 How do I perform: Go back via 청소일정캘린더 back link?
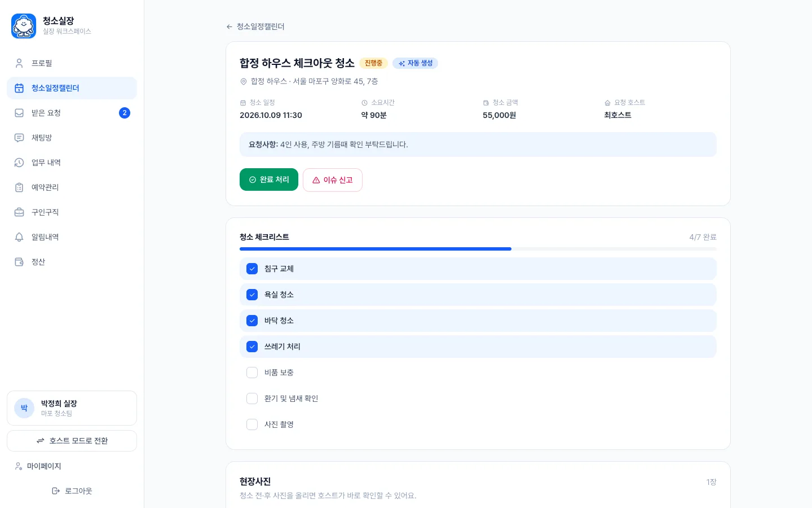(x=255, y=27)
